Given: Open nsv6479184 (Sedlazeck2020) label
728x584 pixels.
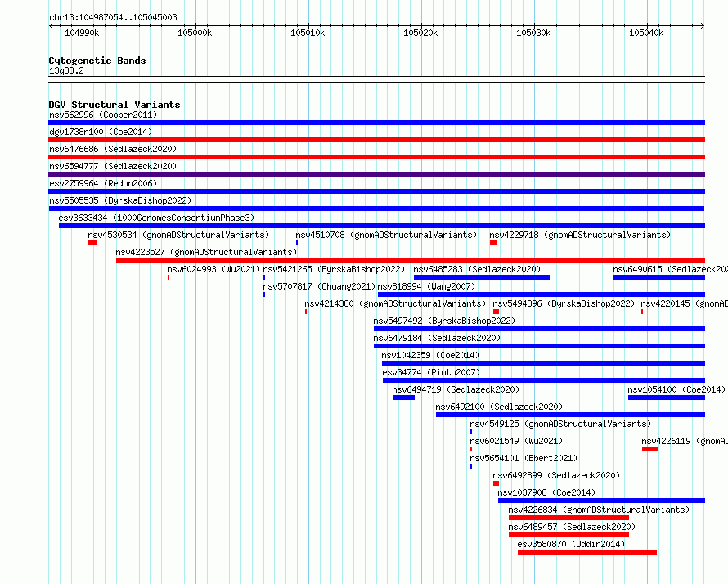Looking at the screenshot, I should point(437,338).
